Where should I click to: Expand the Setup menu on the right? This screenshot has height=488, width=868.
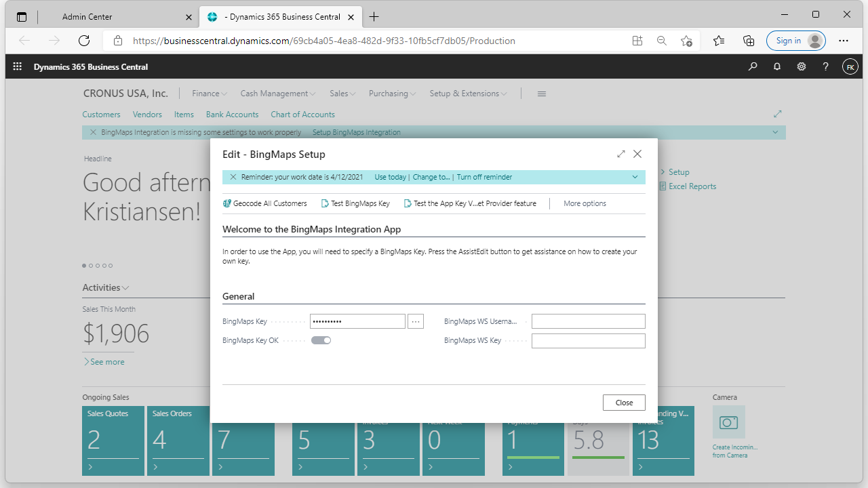[x=675, y=172]
